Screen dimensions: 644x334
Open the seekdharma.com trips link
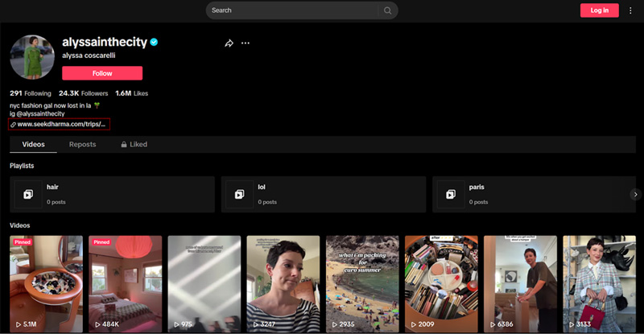click(x=60, y=124)
